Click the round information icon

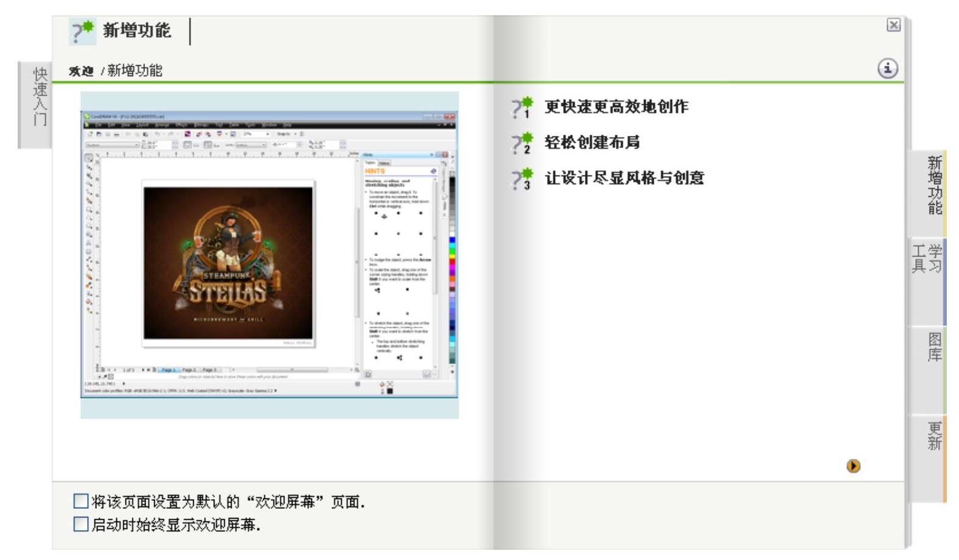click(x=887, y=68)
